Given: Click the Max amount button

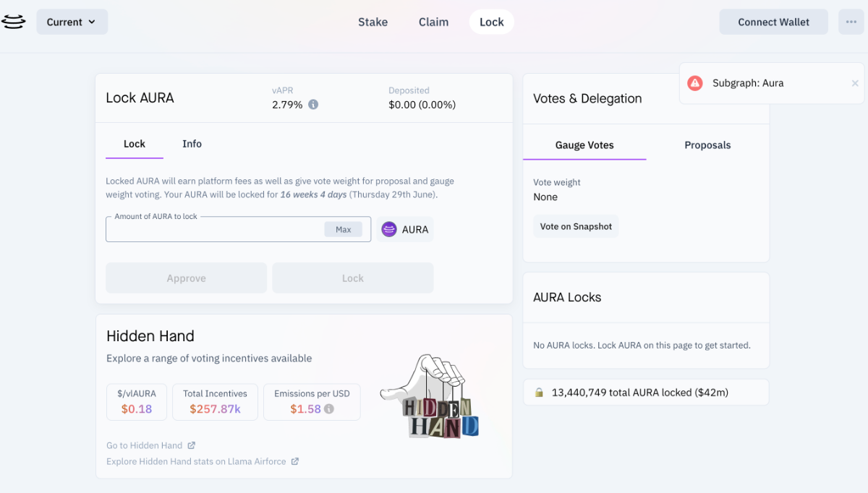Looking at the screenshot, I should 344,229.
